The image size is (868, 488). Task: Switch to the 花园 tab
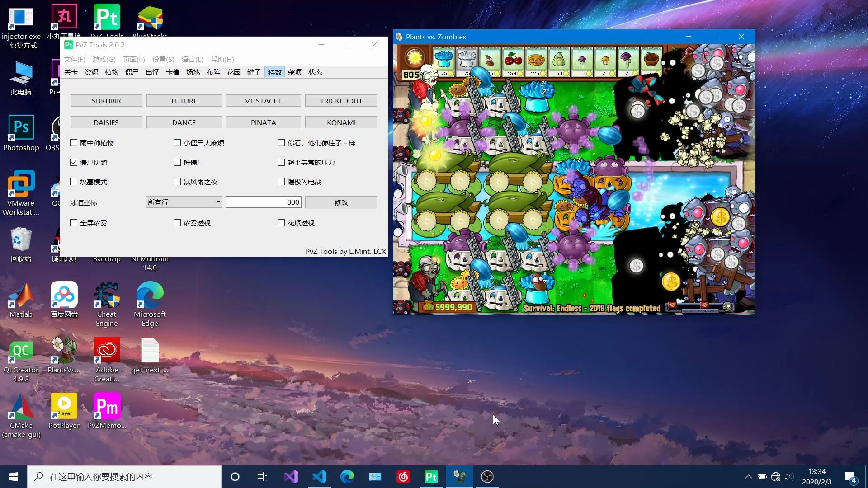click(234, 72)
